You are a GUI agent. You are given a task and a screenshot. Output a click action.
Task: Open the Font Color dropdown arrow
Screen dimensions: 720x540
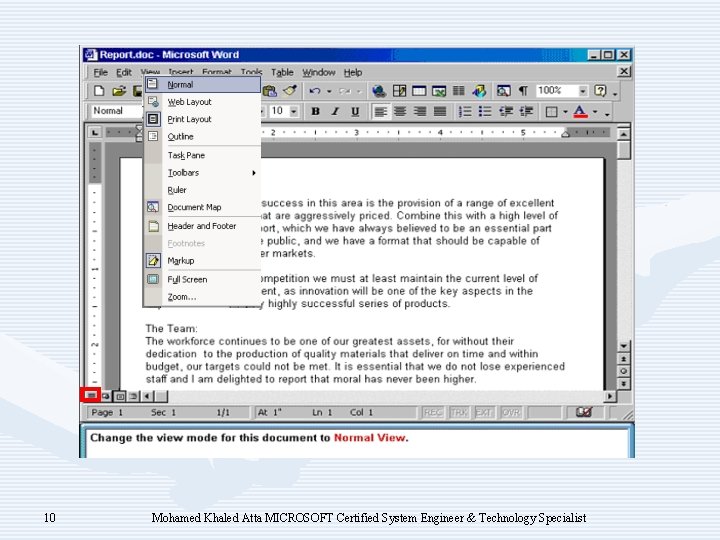pos(595,112)
